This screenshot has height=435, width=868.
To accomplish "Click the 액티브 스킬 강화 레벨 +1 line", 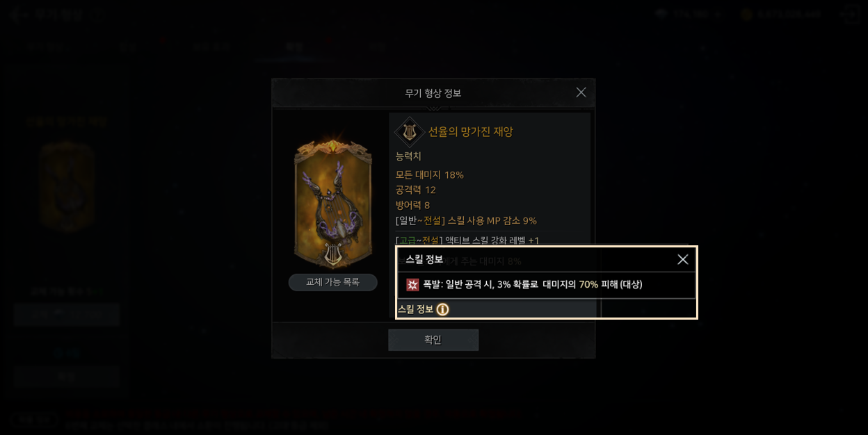I will tap(467, 240).
